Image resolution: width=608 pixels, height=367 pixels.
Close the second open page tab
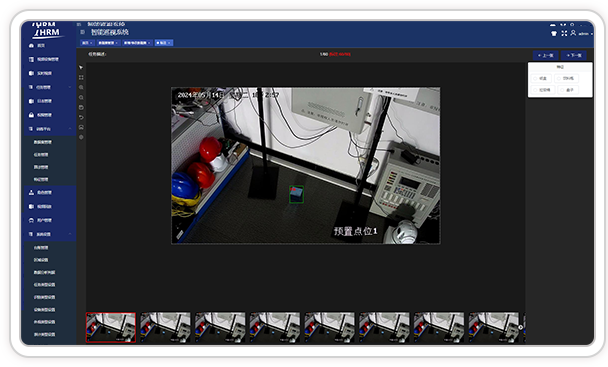[x=116, y=43]
